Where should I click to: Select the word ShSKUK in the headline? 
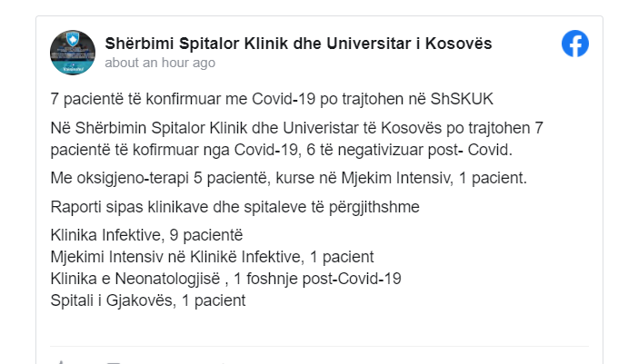(462, 99)
